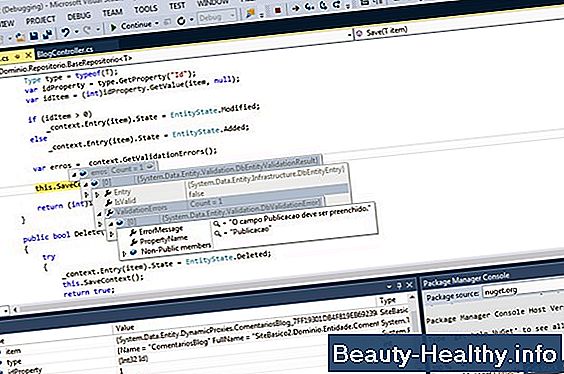564x374 pixels.
Task: Open the dropdown beside the Restart icon
Action: (191, 20)
